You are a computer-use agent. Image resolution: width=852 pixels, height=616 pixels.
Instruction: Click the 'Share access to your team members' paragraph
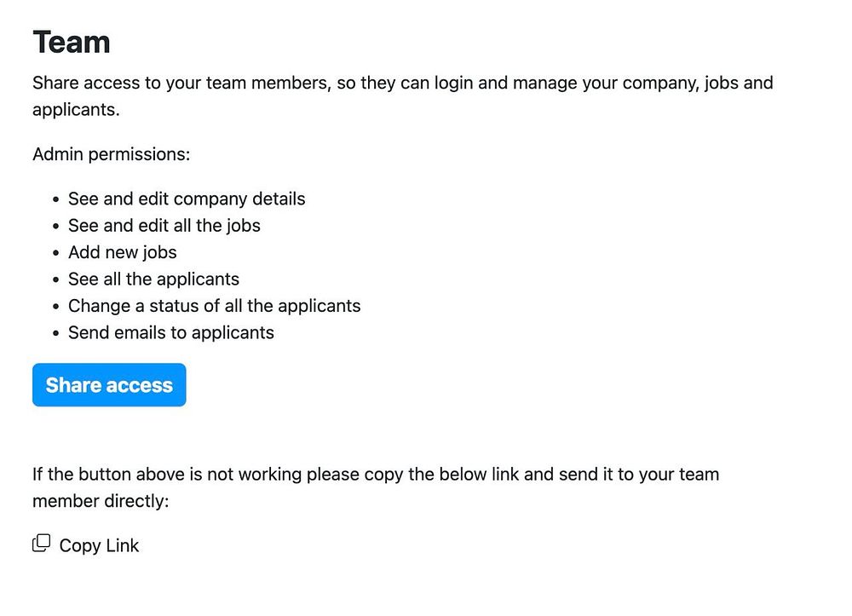click(x=402, y=83)
